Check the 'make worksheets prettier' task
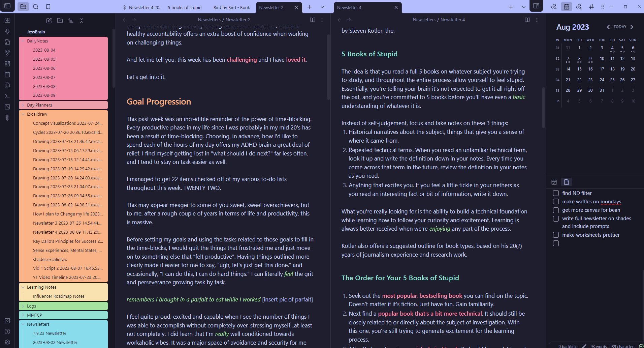 tap(556, 235)
